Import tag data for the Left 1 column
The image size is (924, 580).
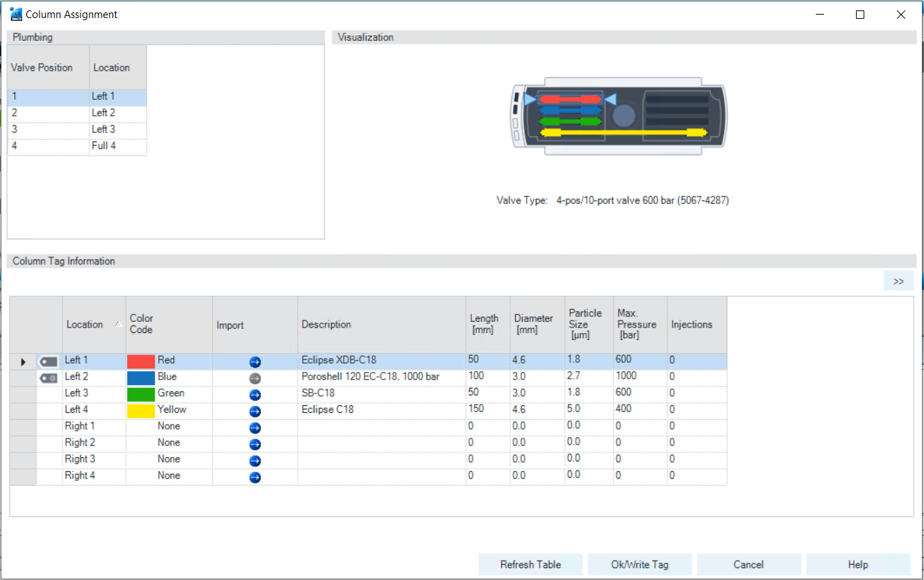click(255, 361)
